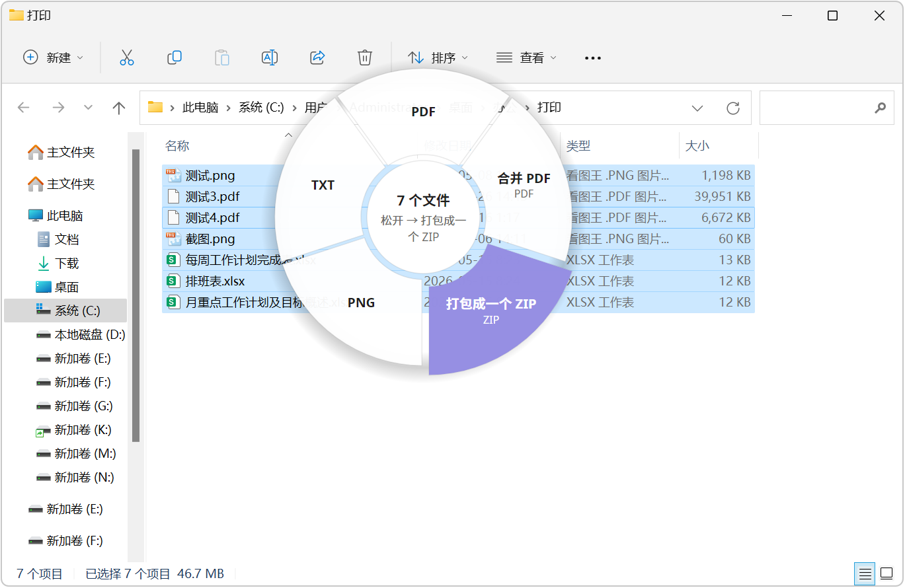The height and width of the screenshot is (588, 905).
Task: Go up one folder level arrow
Action: pyautogui.click(x=119, y=108)
